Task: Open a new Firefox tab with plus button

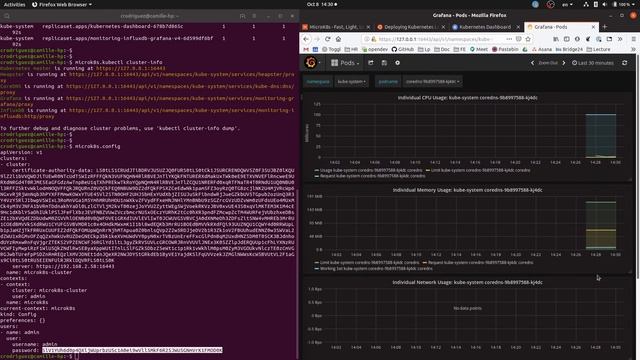Action: tap(605, 27)
